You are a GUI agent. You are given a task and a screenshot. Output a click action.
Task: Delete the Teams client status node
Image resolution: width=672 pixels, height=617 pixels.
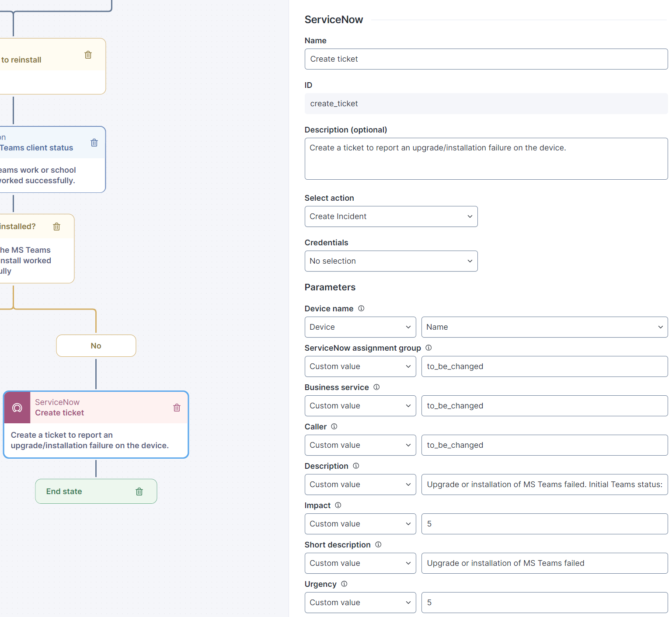tap(94, 143)
